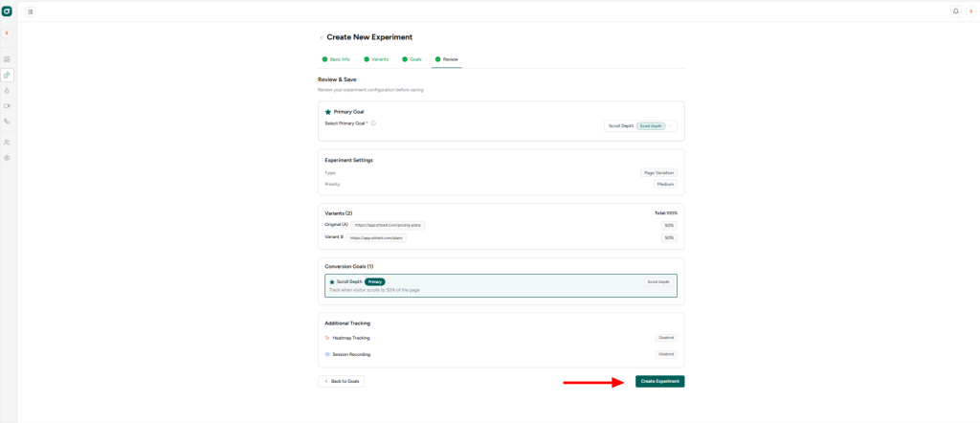Open the workspace avatar in the left sidebar
The image size is (980, 423).
point(7,33)
